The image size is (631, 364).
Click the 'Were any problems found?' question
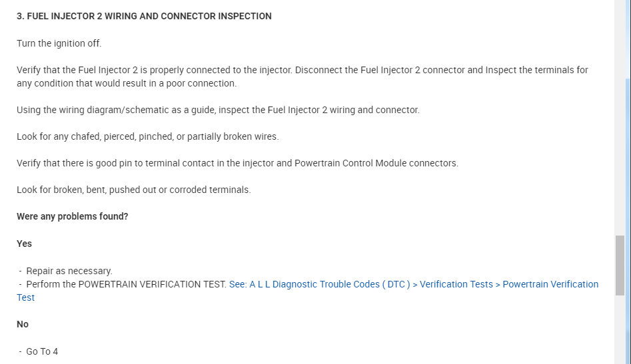point(72,216)
